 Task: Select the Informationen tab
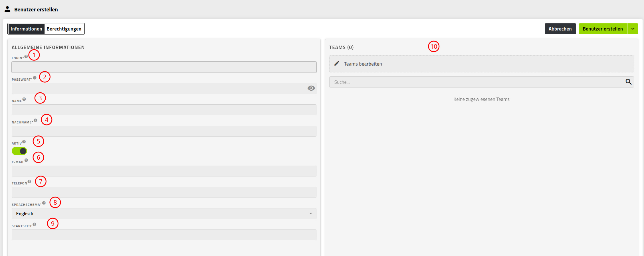[26, 29]
